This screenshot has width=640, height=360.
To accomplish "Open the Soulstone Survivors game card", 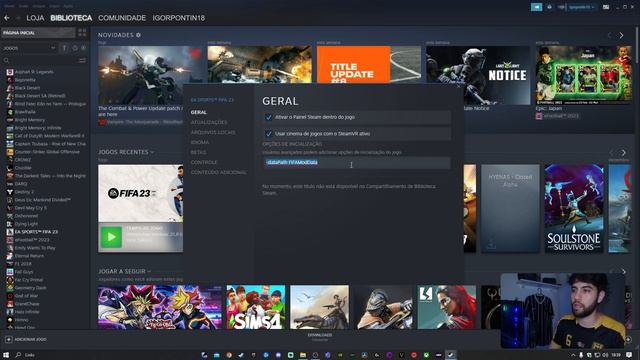I will pyautogui.click(x=574, y=208).
